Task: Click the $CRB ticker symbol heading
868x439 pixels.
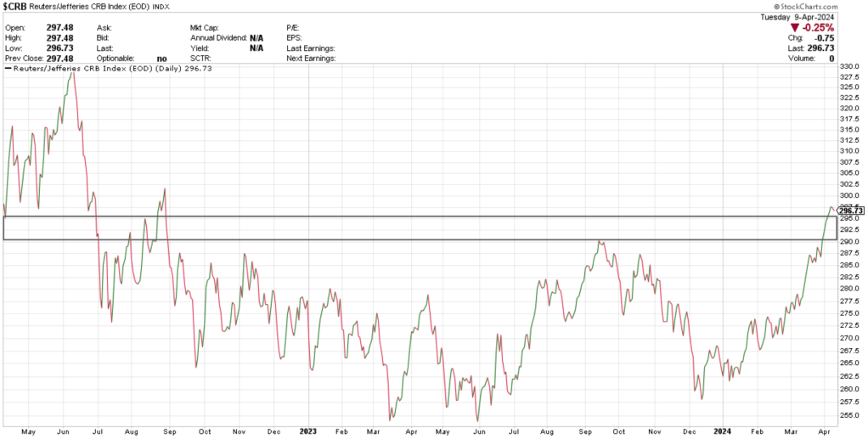Action: tap(14, 7)
